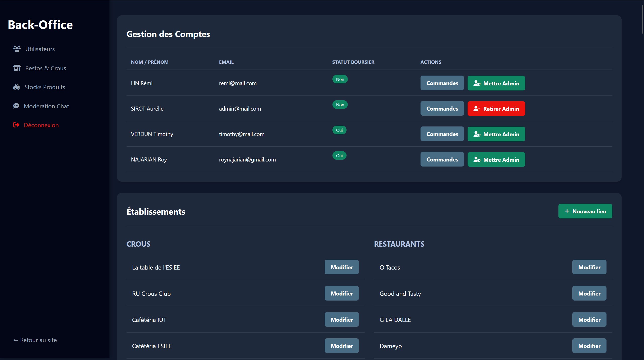
Task: Click the Non badge for LIN Rémi
Action: [340, 79]
